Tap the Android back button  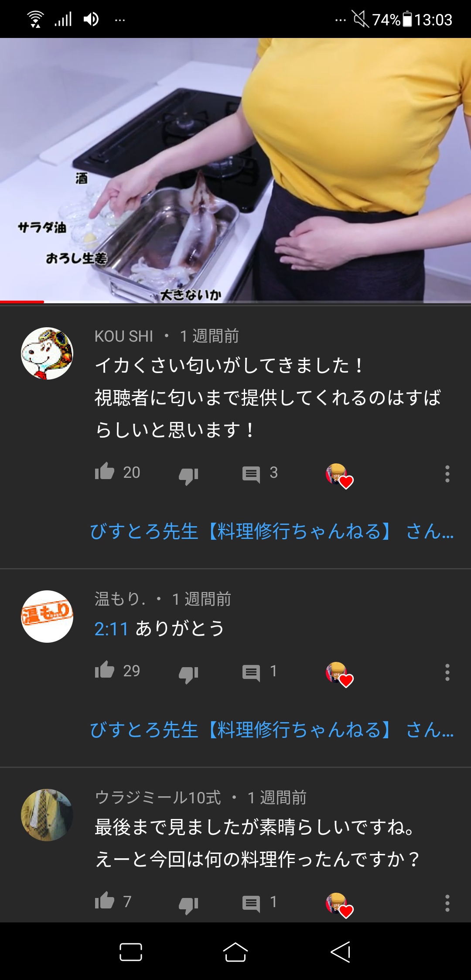pos(341,952)
